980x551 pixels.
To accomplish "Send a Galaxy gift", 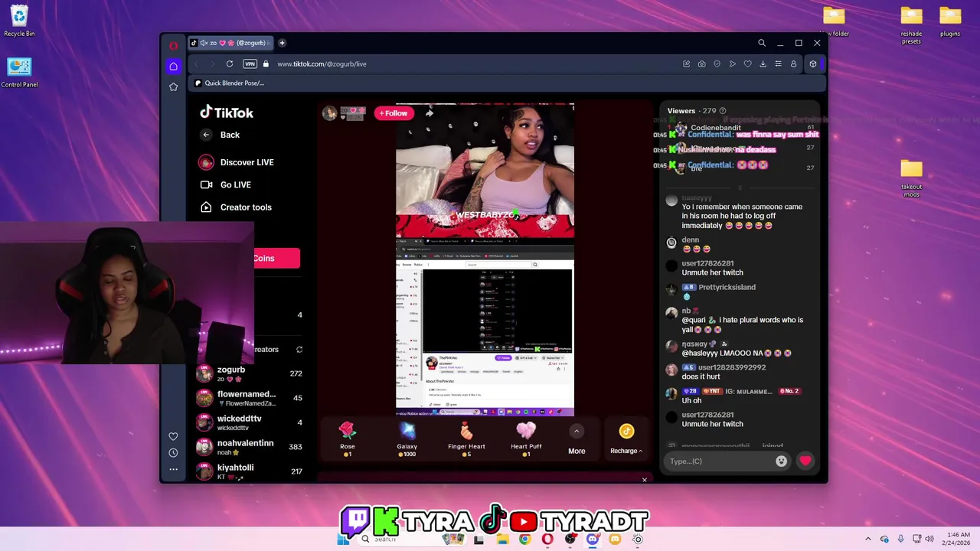I will pyautogui.click(x=407, y=439).
